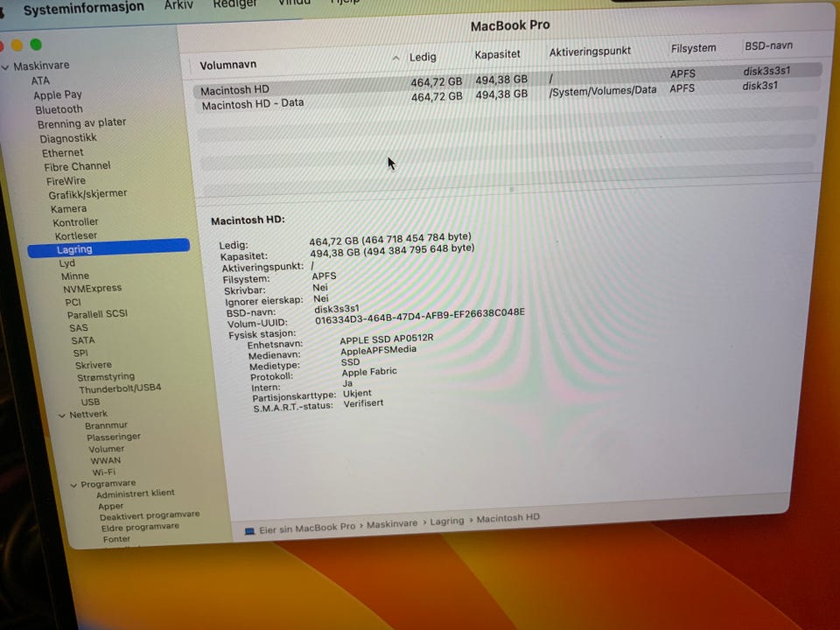Open the Rediger menu

click(x=234, y=4)
